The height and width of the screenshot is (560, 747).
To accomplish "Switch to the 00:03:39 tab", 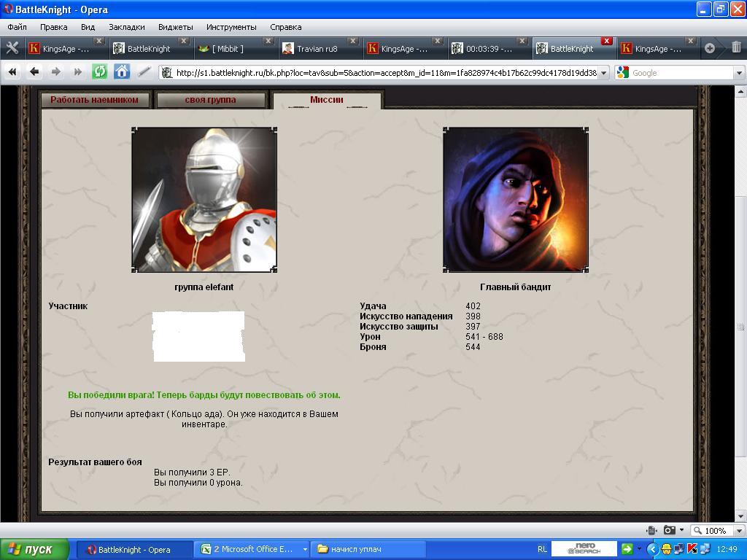I will point(489,49).
